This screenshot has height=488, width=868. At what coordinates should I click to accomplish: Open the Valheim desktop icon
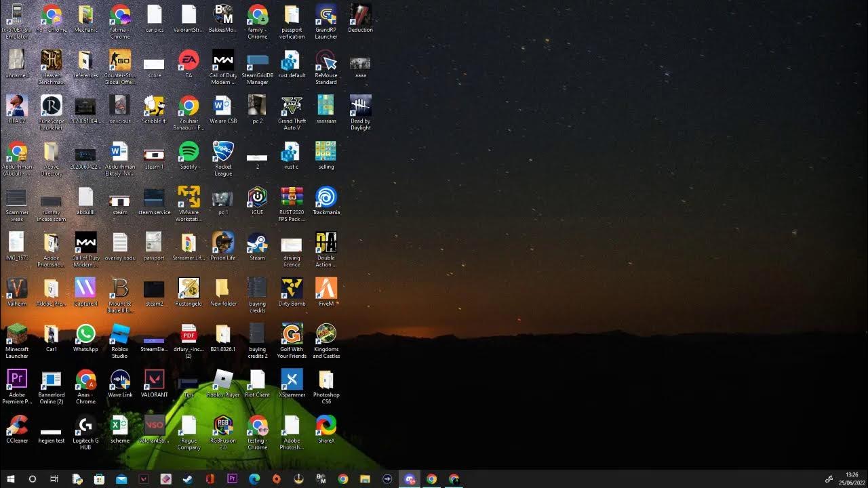pyautogui.click(x=17, y=292)
